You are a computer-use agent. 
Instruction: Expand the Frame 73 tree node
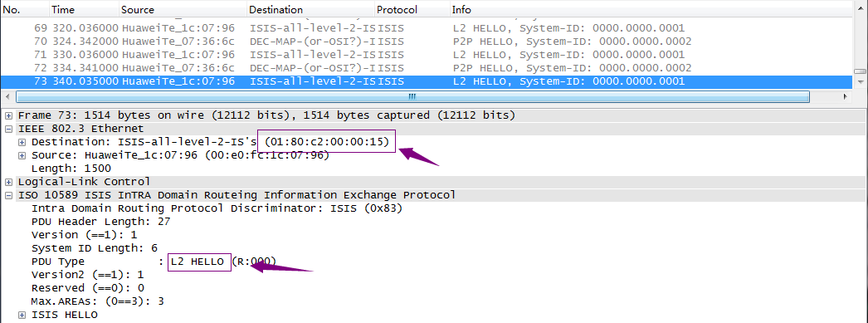(8, 115)
